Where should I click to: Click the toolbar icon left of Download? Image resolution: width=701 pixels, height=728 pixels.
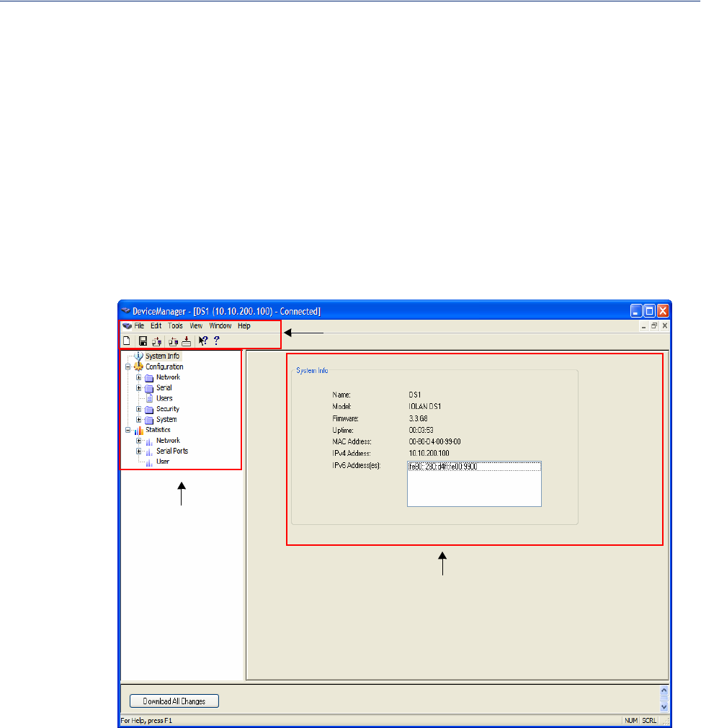click(174, 341)
